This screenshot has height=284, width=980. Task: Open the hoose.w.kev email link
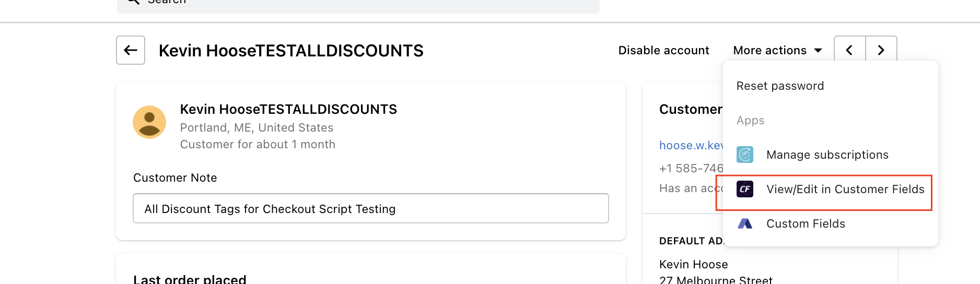pos(691,145)
